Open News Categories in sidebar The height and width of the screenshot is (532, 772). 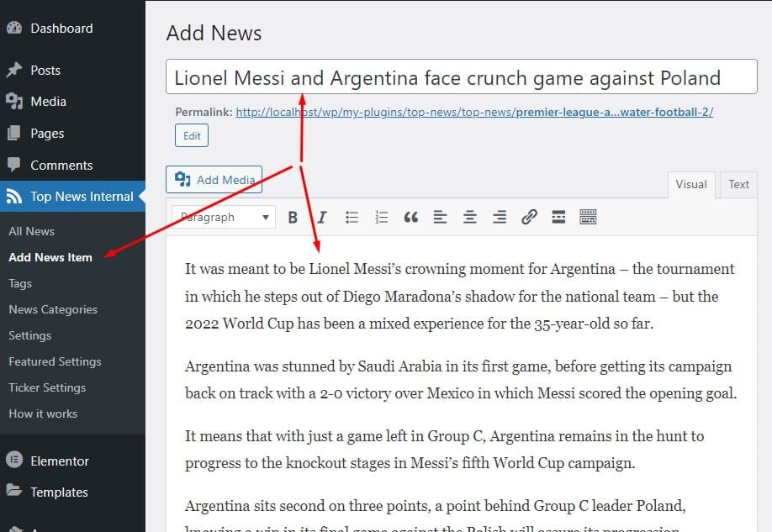(x=53, y=309)
